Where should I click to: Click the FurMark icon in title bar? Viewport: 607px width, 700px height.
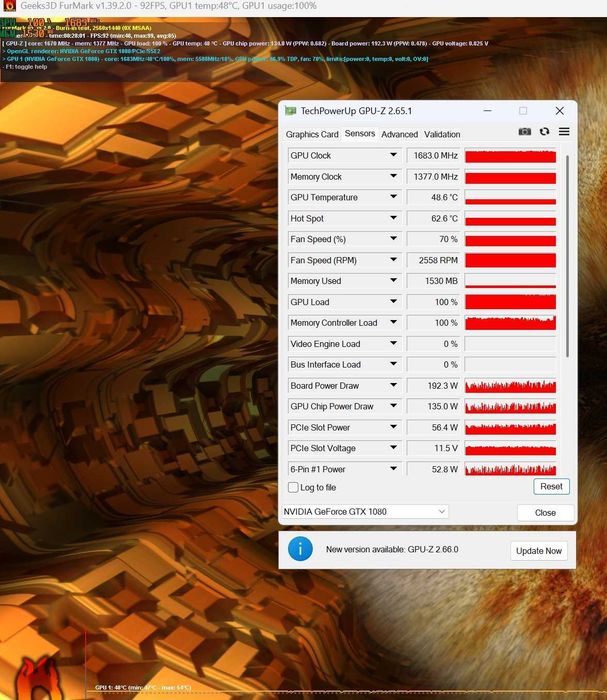9,6
